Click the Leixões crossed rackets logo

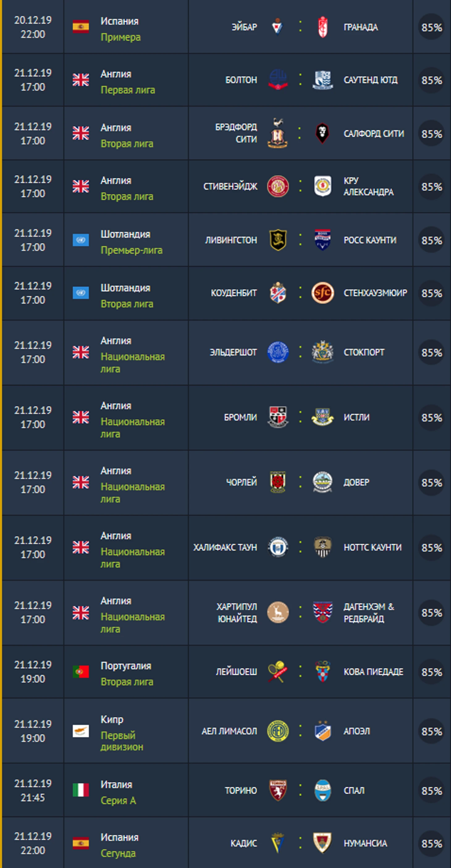278,671
